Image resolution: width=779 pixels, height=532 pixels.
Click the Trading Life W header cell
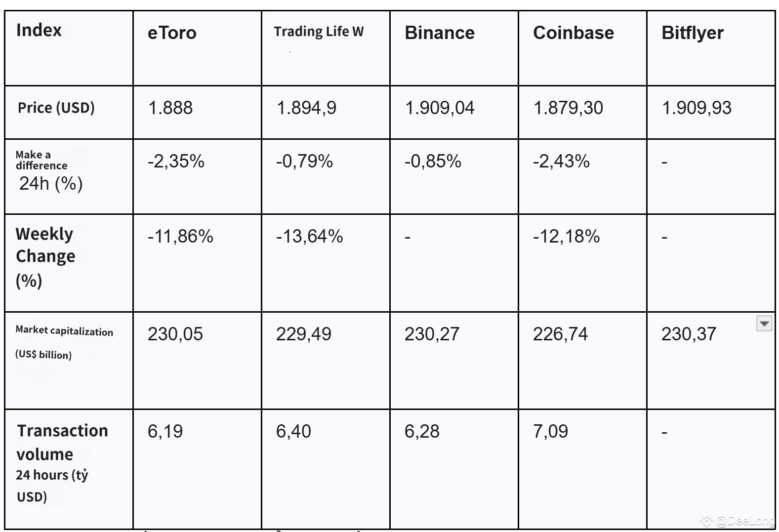point(319,32)
